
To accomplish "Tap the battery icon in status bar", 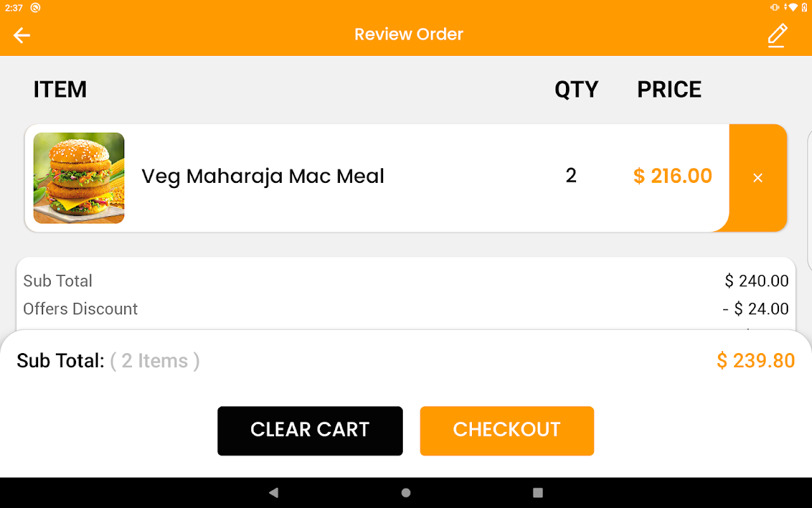I will 805,8.
